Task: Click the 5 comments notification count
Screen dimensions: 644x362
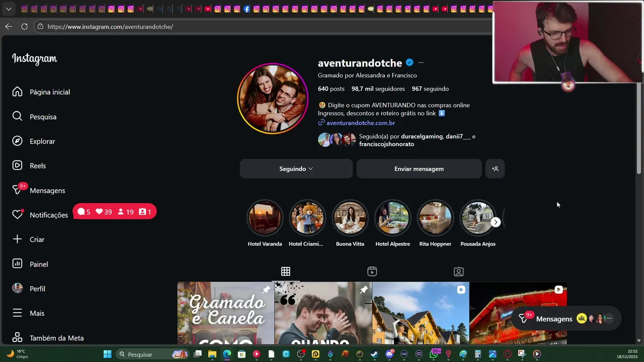Action: pyautogui.click(x=84, y=212)
